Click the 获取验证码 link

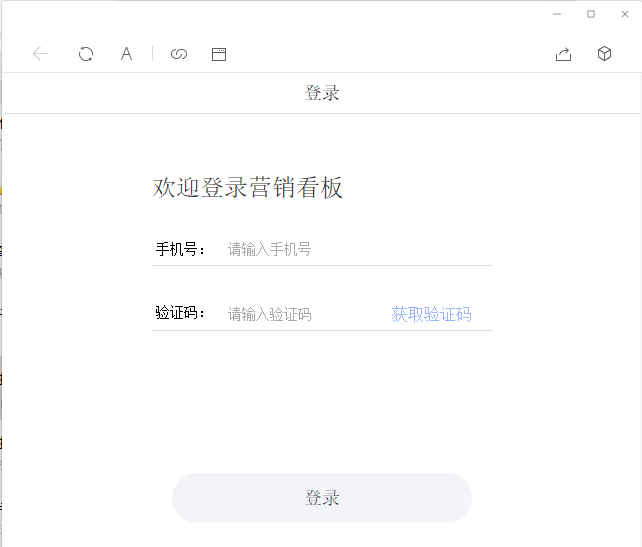[431, 314]
